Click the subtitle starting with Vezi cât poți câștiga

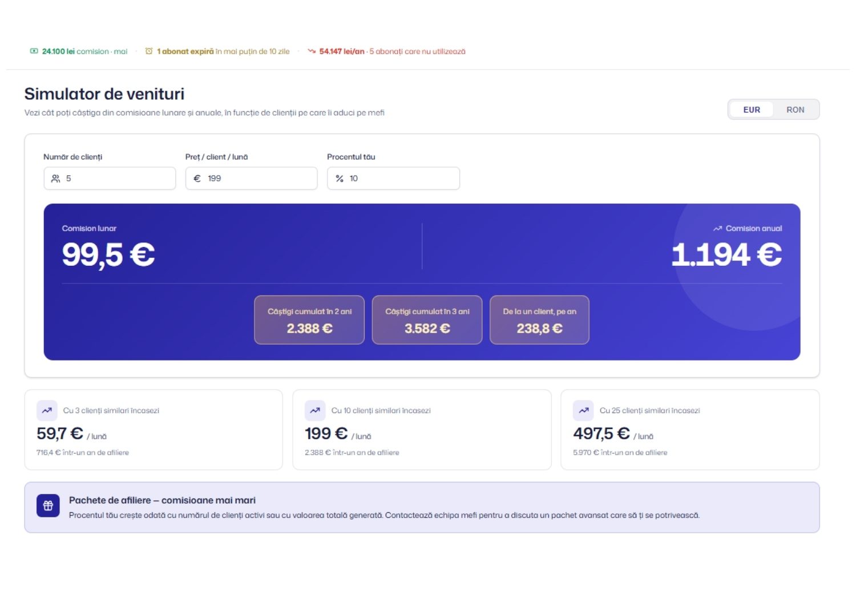coord(204,113)
